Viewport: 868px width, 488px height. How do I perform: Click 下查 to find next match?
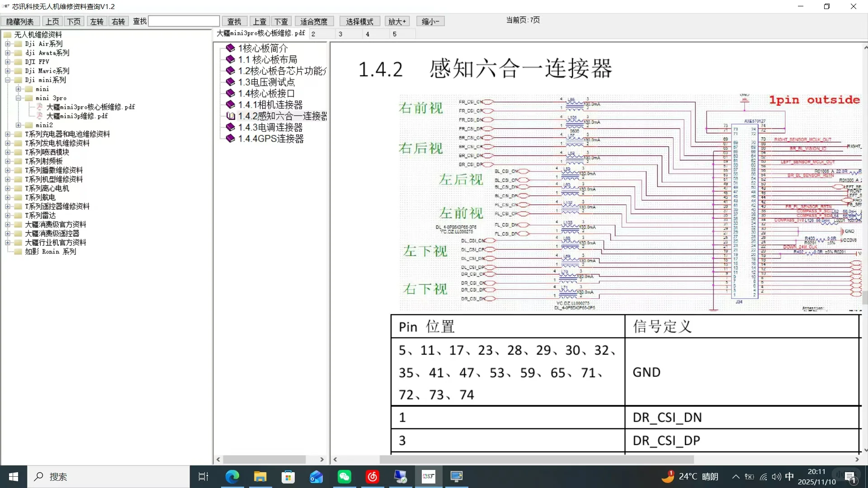(x=281, y=21)
